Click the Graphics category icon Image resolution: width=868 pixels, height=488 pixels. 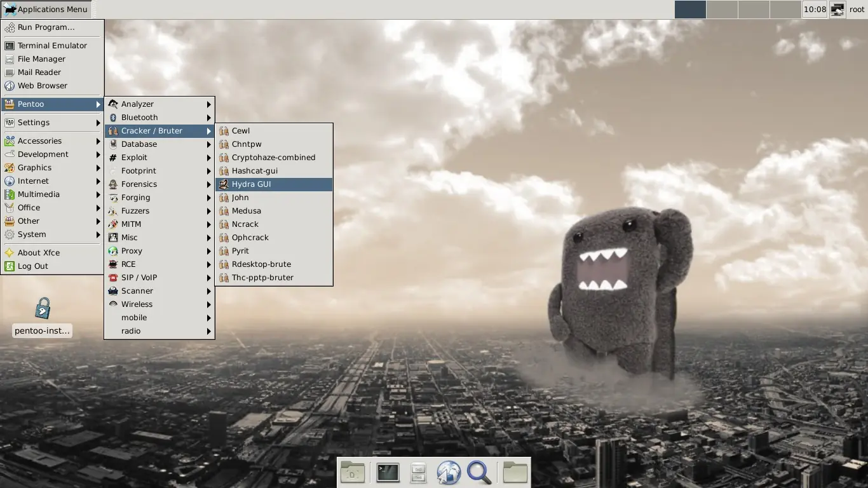tap(10, 168)
